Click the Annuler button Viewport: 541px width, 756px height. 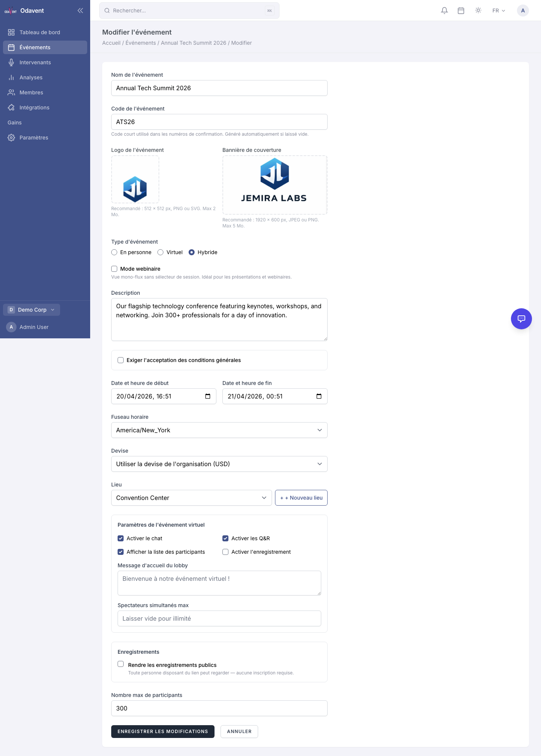click(x=239, y=732)
